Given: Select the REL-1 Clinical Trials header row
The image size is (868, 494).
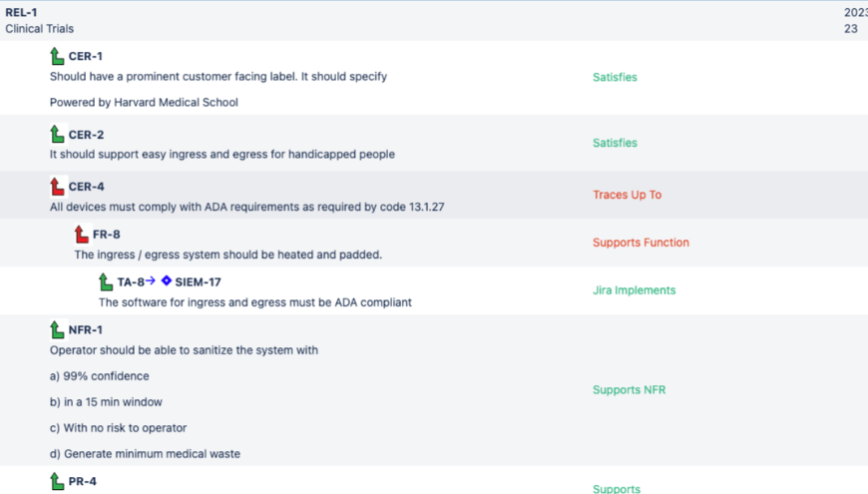Looking at the screenshot, I should click(40, 20).
